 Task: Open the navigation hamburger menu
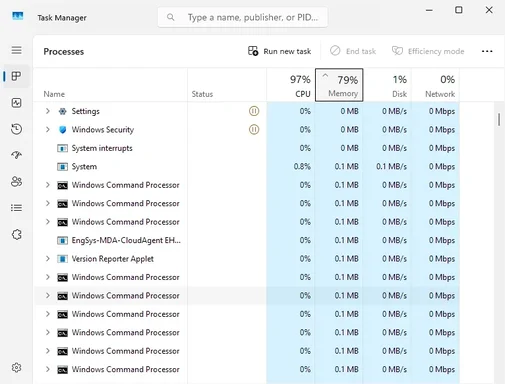coord(16,50)
